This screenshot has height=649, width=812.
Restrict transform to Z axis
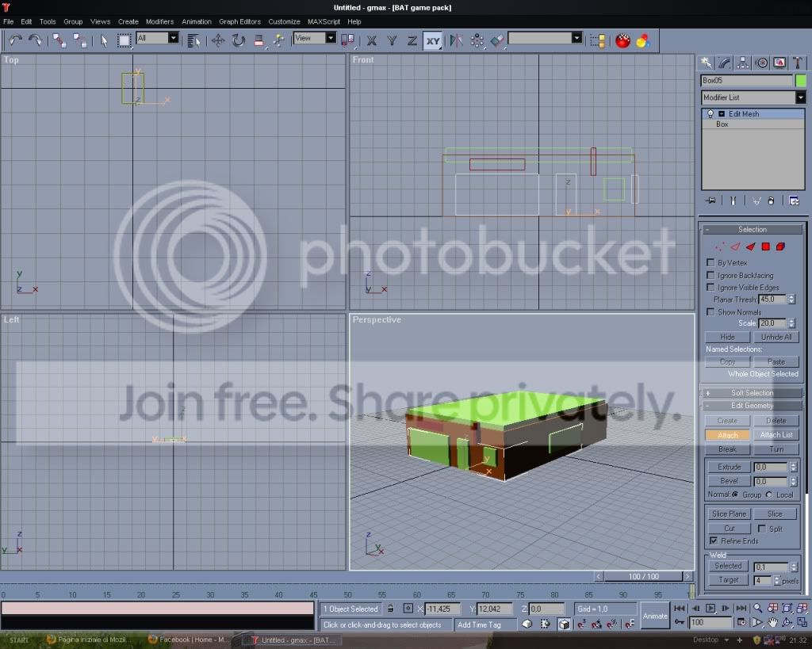coord(412,40)
